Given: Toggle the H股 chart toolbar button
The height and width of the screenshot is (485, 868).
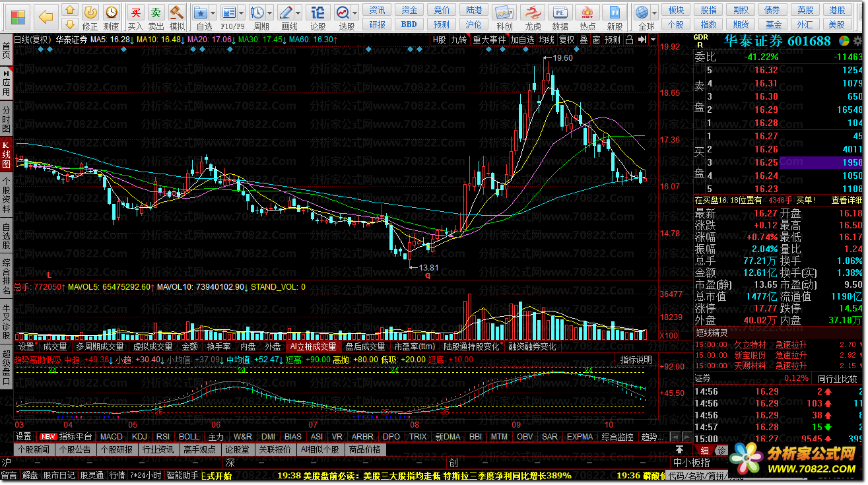Looking at the screenshot, I should pos(440,40).
